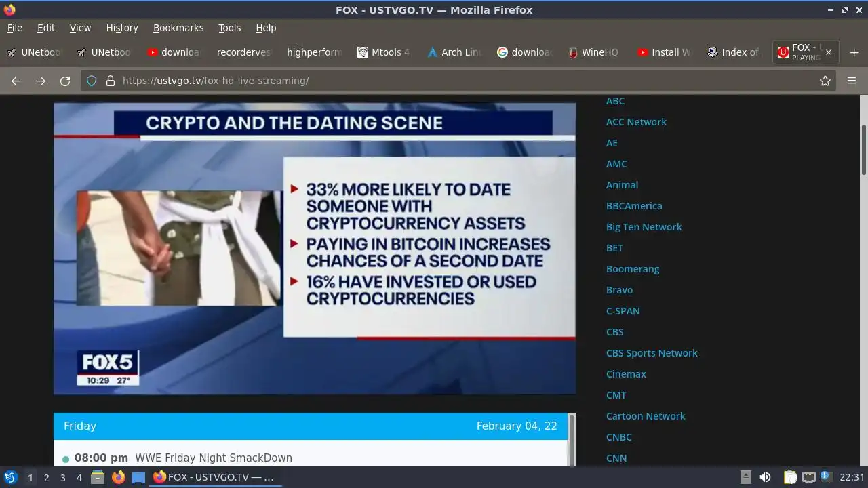
Task: Switch to the YouTube 'download' tab
Action: [x=174, y=52]
